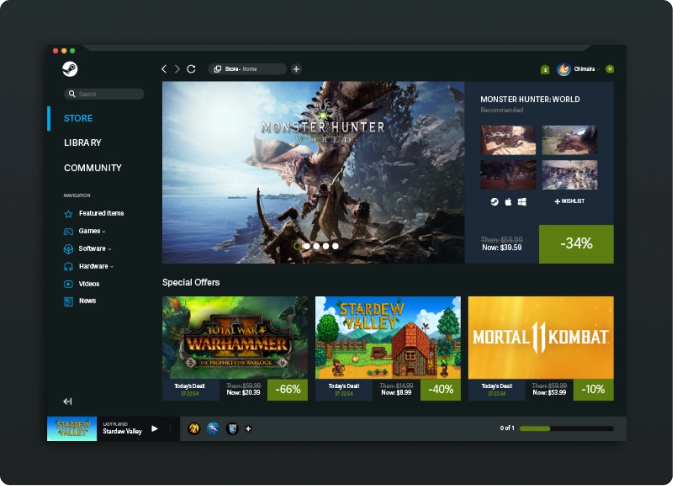Switch to the COMMUNITY section

pos(93,168)
